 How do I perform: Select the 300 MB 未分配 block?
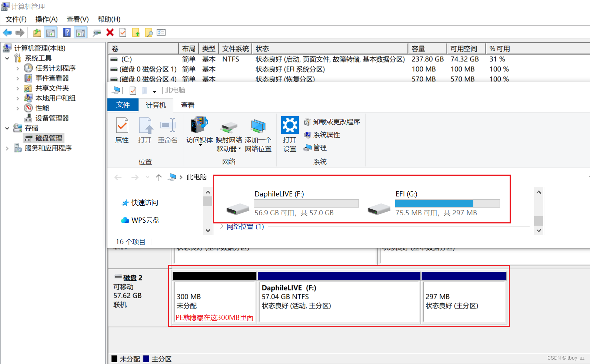pyautogui.click(x=214, y=298)
